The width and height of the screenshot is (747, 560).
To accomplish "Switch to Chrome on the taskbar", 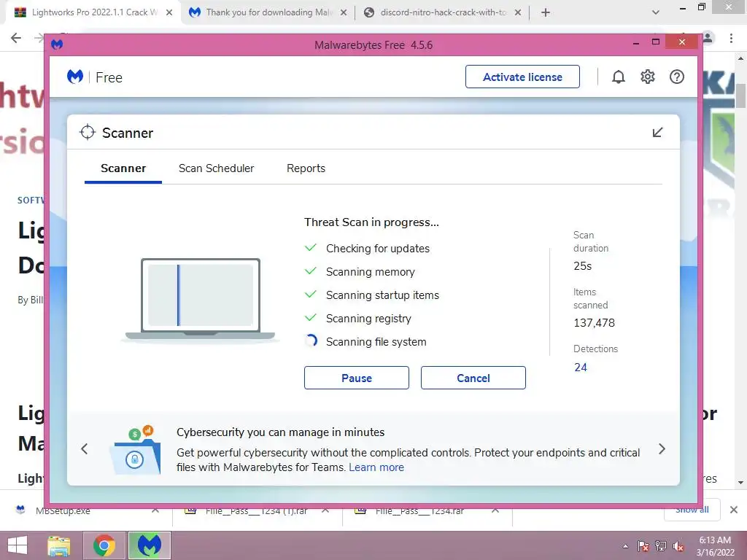I will [x=104, y=545].
